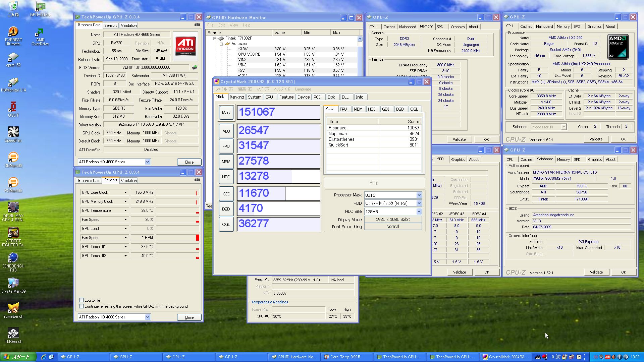Open GPU Load sensor dropdown
This screenshot has width=644, height=362.
click(x=125, y=229)
